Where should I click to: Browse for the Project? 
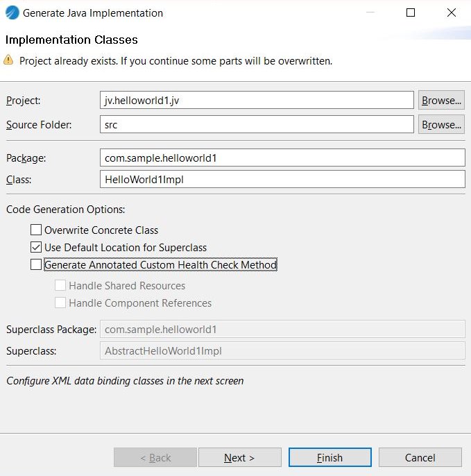point(441,100)
